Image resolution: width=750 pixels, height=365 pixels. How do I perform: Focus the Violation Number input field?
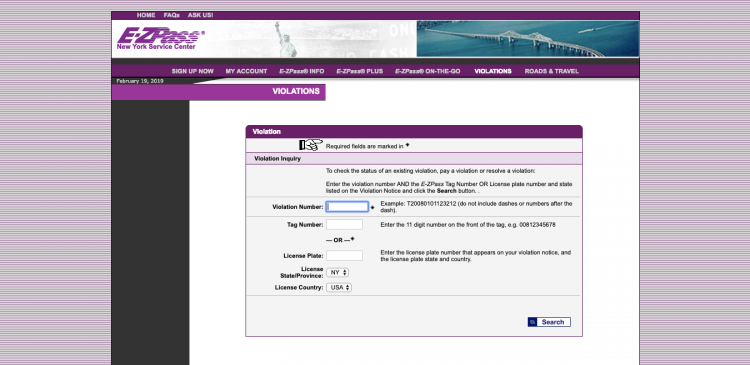[x=347, y=207]
